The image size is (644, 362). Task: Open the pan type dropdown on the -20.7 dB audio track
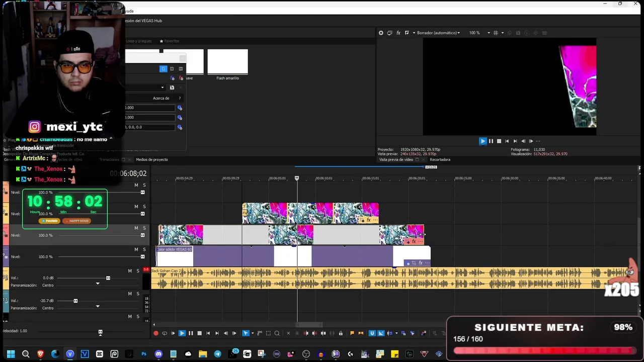click(98, 307)
